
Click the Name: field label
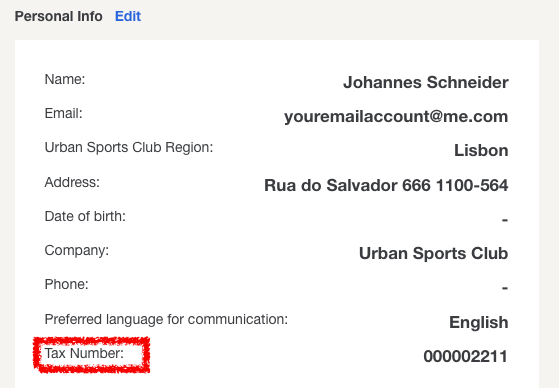pos(65,79)
